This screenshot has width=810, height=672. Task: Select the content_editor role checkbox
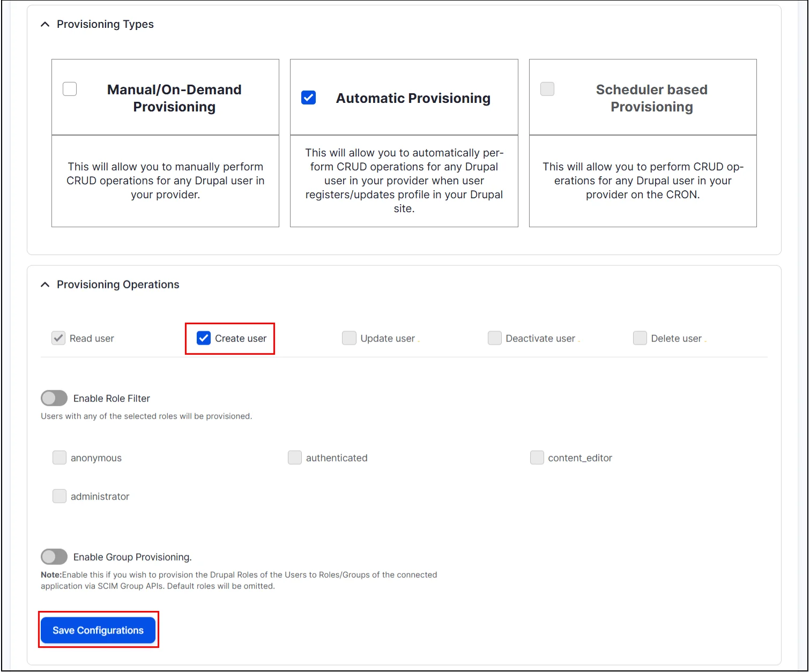537,458
